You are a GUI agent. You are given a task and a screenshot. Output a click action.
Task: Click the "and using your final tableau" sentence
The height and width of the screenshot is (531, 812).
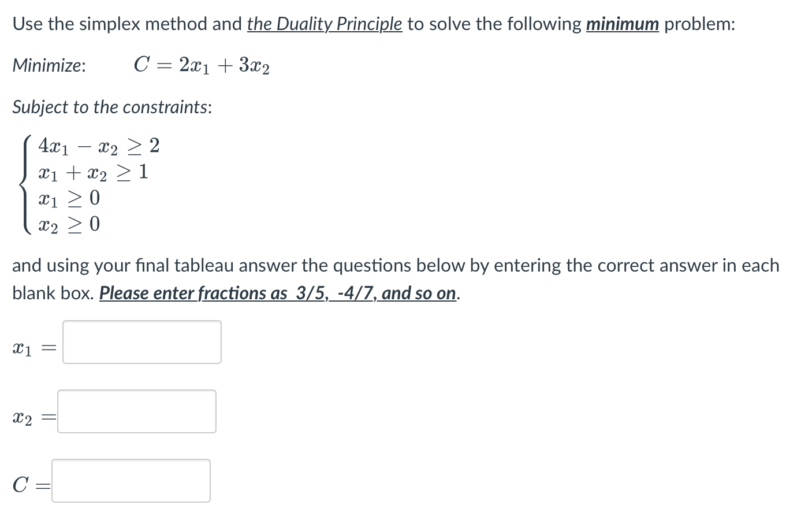396,265
